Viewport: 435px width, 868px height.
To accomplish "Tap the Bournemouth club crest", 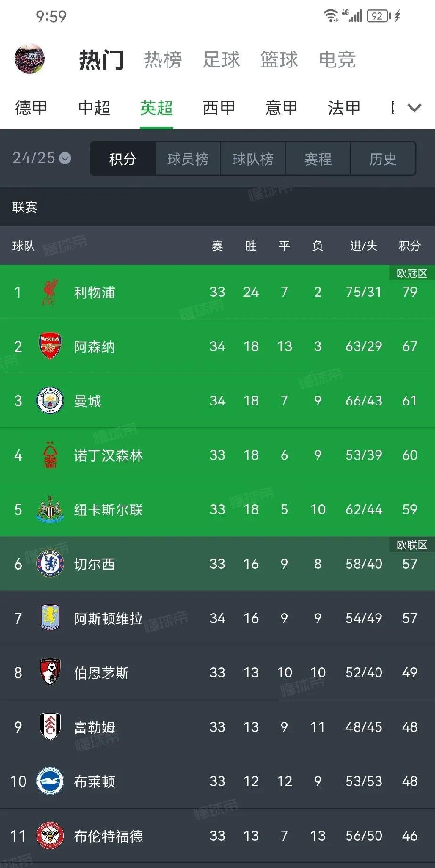I will (x=50, y=672).
